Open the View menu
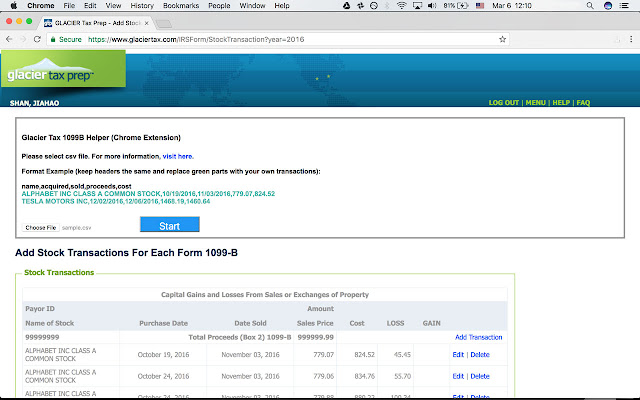The width and height of the screenshot is (640, 400). (113, 6)
